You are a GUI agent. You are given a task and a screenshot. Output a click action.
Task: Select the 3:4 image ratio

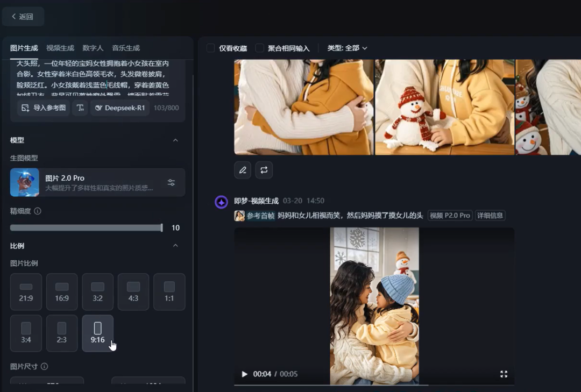(26, 333)
